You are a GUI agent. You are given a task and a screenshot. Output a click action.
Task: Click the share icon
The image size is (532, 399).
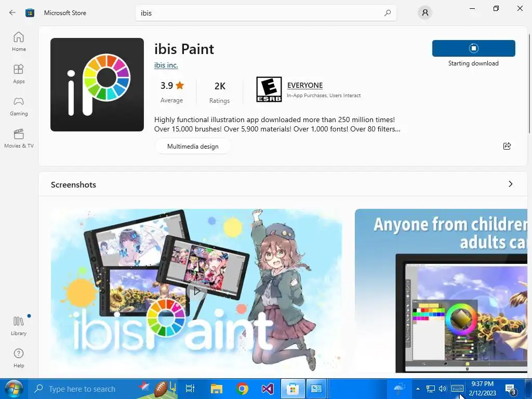coord(507,146)
